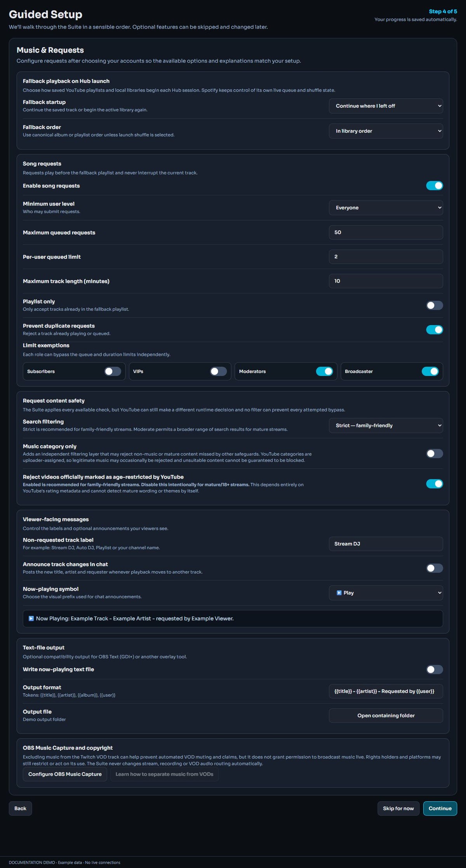Click the Continue button
The width and height of the screenshot is (466, 868).
pos(440,809)
